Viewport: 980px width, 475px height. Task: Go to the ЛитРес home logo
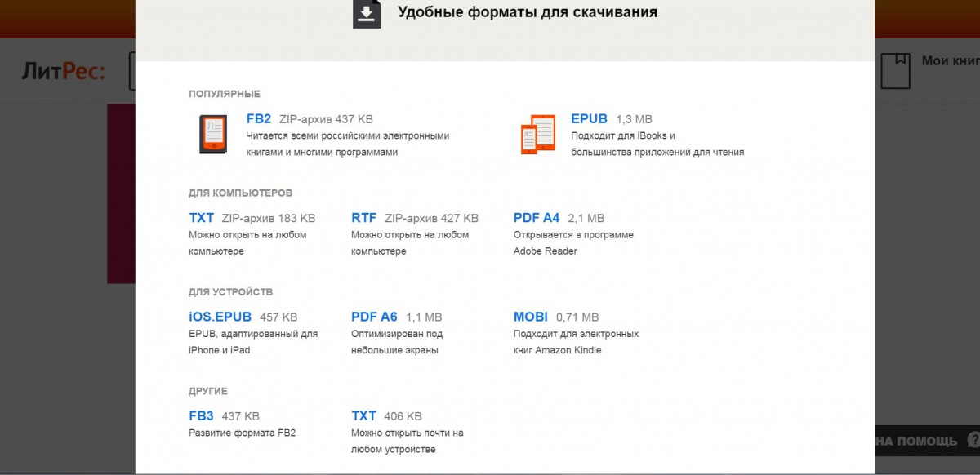pos(64,72)
